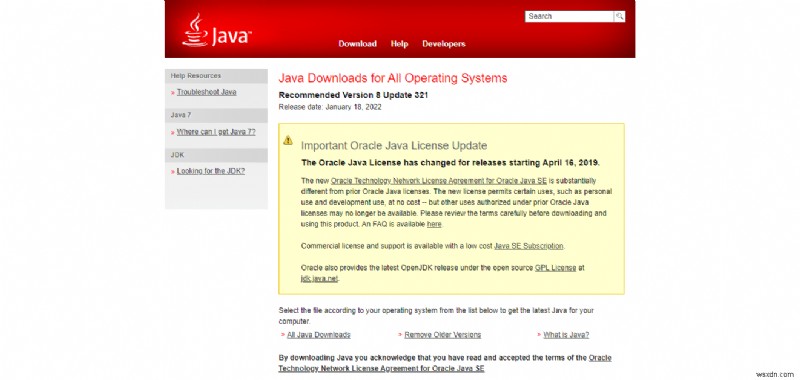Screen dimensions: 800x380
Task: Click the Java 7 sidebar header
Action: coord(216,115)
